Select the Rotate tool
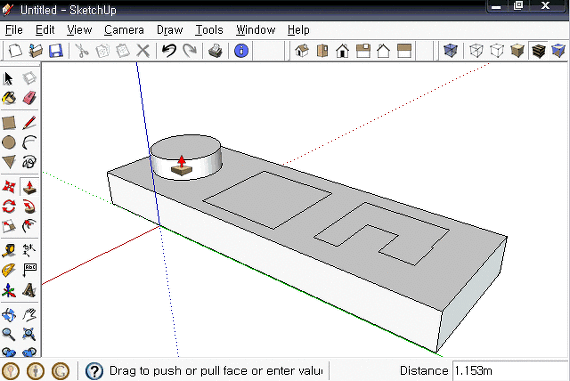The height and width of the screenshot is (381, 570). pyautogui.click(x=9, y=206)
